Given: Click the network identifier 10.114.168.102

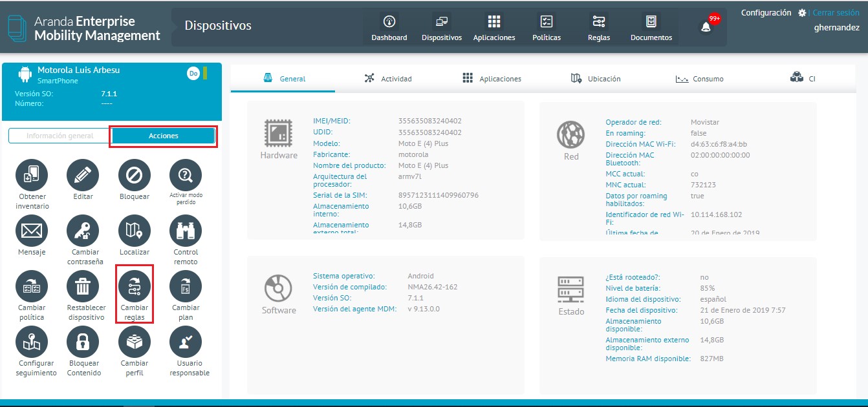Looking at the screenshot, I should [x=717, y=214].
